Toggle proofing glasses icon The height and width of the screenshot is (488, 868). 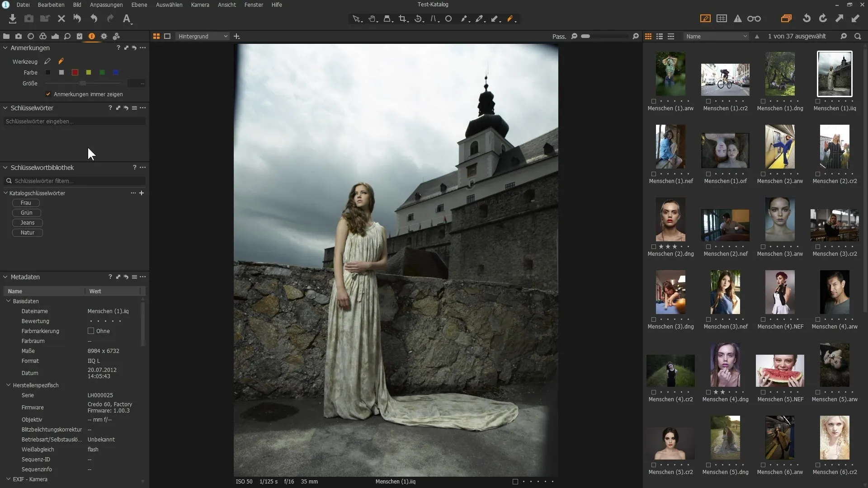point(754,19)
